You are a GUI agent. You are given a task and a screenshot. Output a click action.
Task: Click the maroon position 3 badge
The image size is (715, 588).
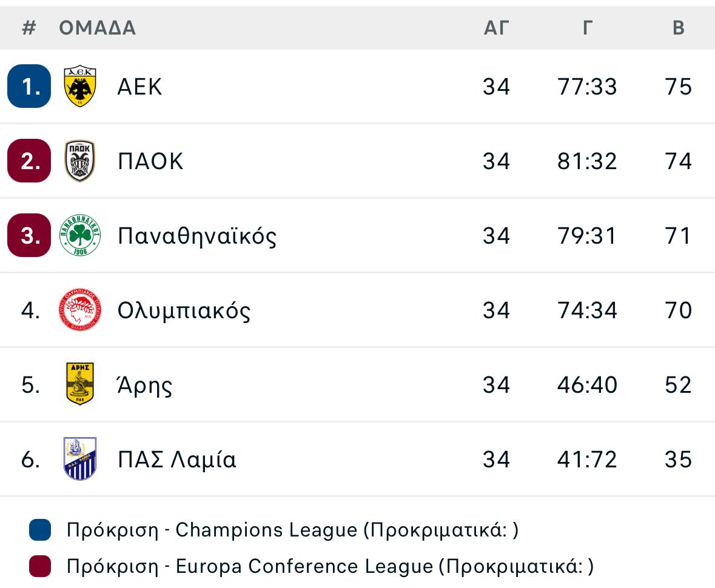point(29,235)
